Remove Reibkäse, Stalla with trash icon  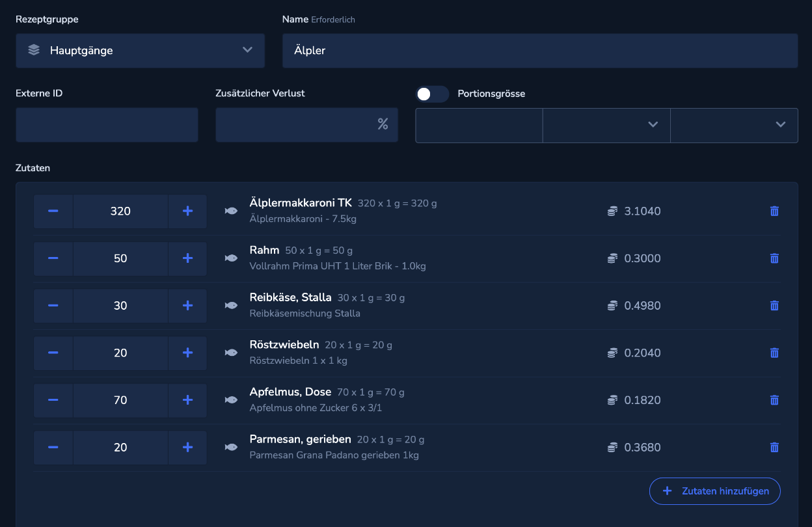tap(774, 306)
